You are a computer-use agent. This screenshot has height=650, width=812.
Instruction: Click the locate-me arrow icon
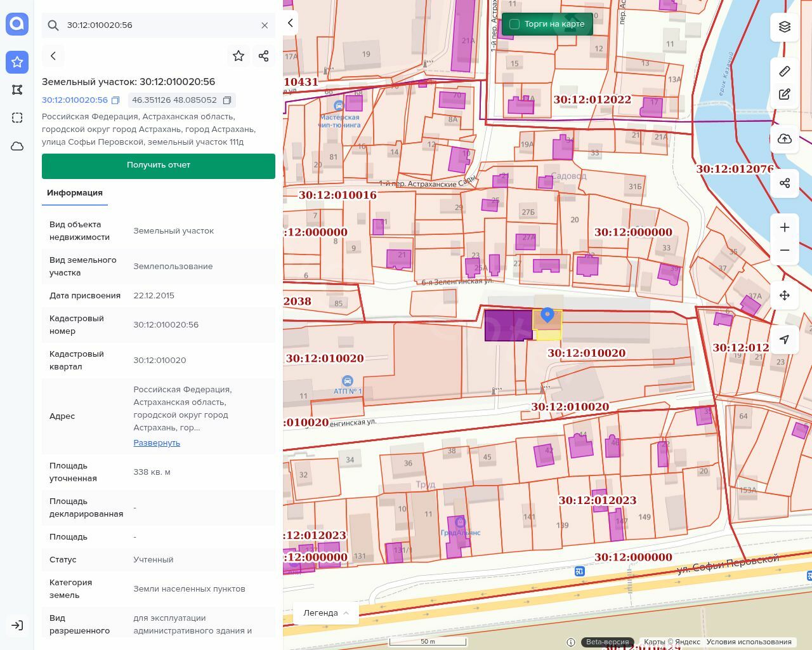coord(785,340)
